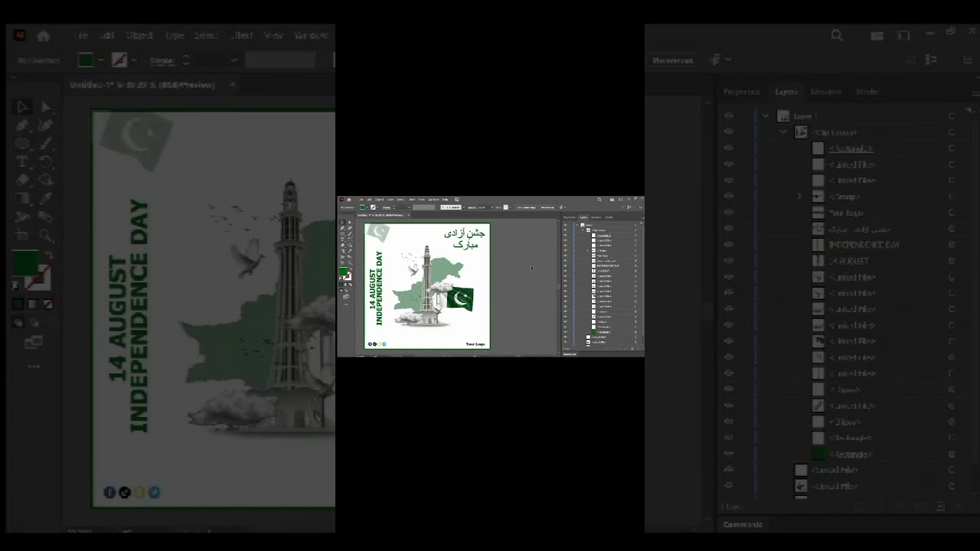
Task: Open the File menu
Action: pos(80,35)
